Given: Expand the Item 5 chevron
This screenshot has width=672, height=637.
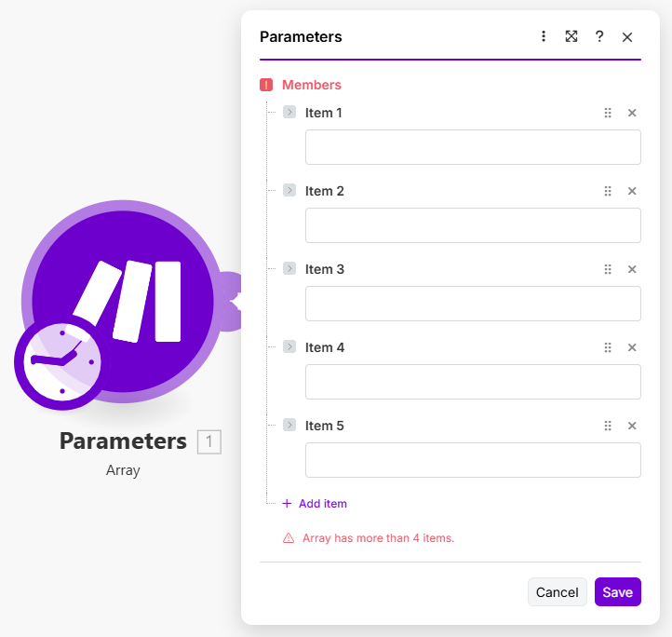Looking at the screenshot, I should pos(289,426).
